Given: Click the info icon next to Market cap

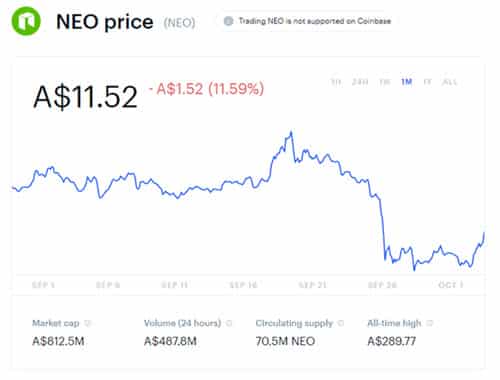Looking at the screenshot, I should pos(88,323).
